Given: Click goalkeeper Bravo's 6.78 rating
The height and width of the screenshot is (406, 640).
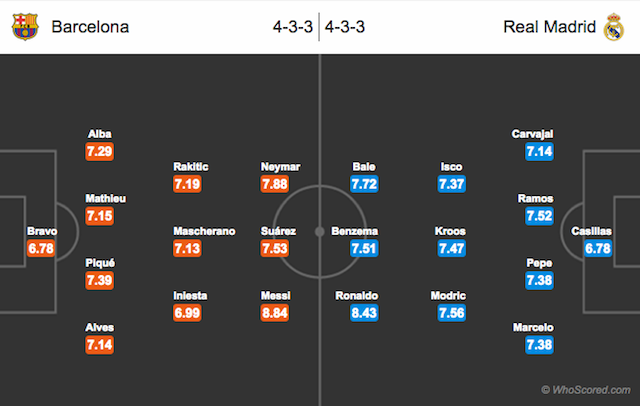Looking at the screenshot, I should [40, 249].
